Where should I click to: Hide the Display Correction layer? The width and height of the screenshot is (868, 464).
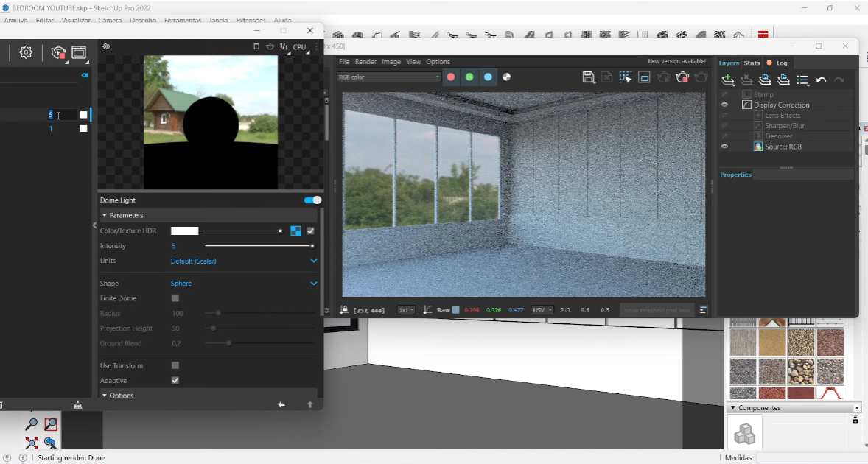point(724,105)
